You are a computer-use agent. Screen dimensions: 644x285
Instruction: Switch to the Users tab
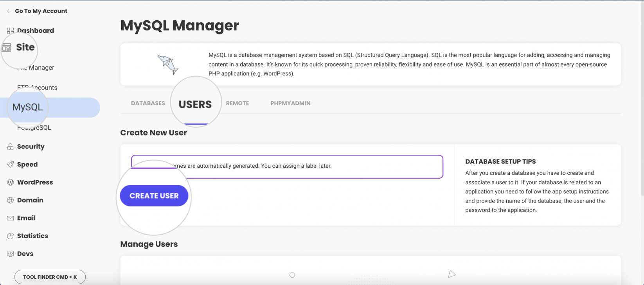click(x=195, y=104)
